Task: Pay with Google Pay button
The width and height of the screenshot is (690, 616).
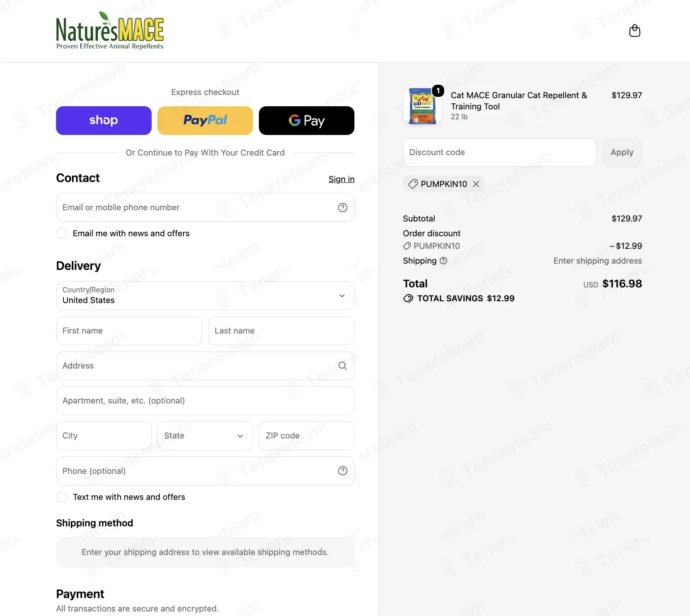Action: pyautogui.click(x=306, y=121)
